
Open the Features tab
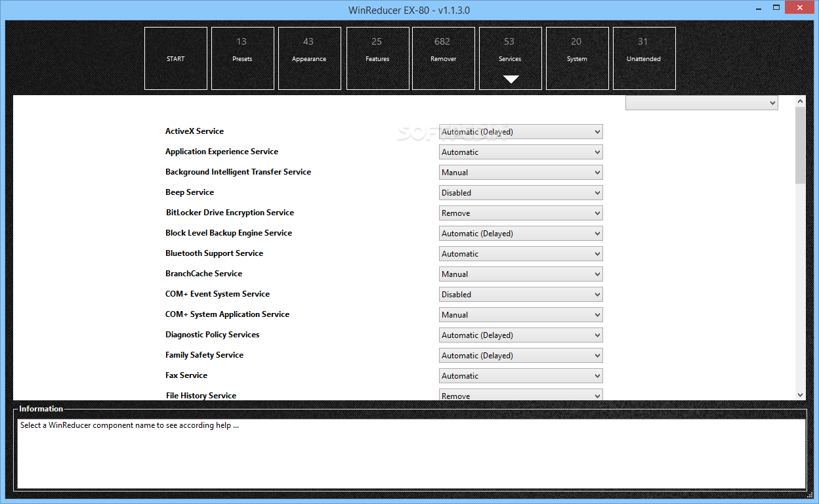click(x=378, y=58)
